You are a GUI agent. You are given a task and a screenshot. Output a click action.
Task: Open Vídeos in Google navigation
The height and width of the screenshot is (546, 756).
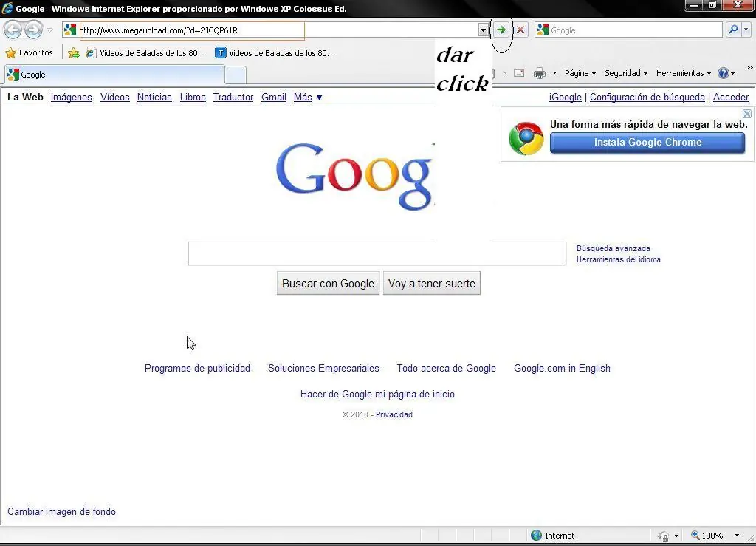click(114, 97)
